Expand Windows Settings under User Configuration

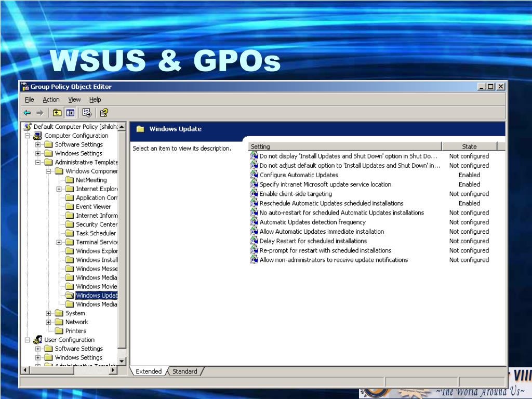(x=38, y=357)
